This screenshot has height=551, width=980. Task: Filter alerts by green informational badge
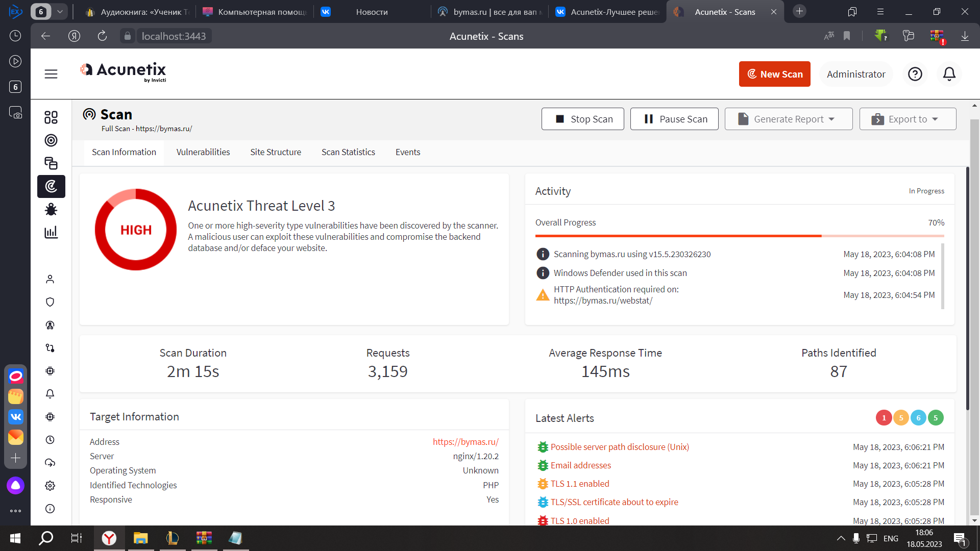[935, 418]
